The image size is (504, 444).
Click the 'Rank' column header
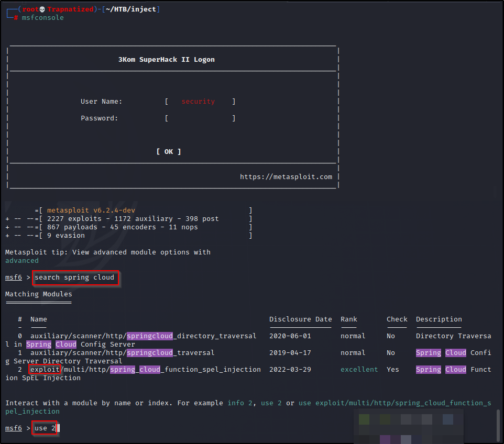(x=349, y=319)
